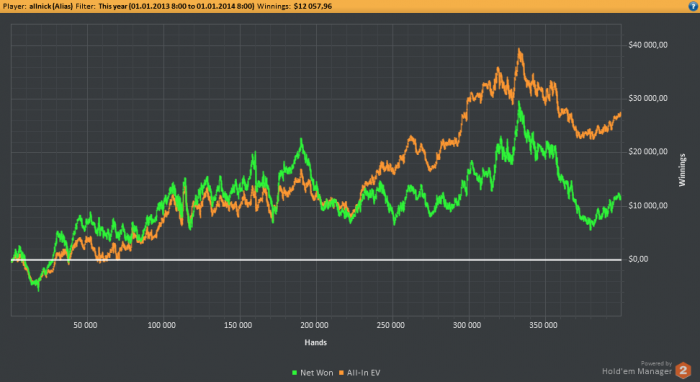Click the vertical Winnings axis title
Image resolution: width=700 pixels, height=382 pixels.
682,170
